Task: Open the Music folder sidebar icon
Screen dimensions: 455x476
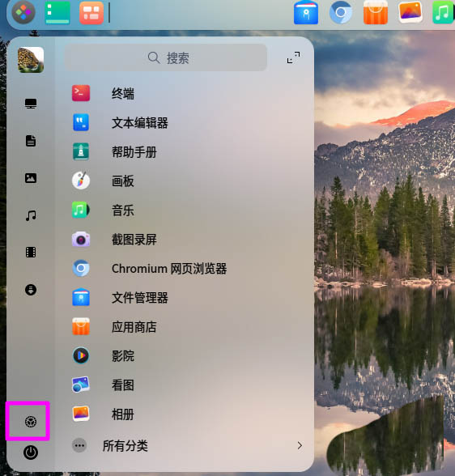Action: [x=31, y=215]
